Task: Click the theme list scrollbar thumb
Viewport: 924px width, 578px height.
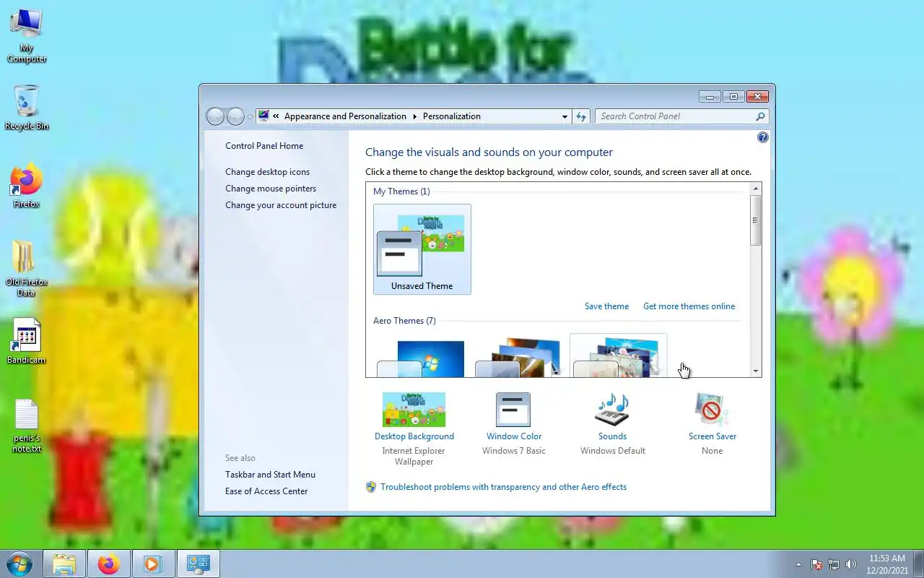Action: coord(756,220)
